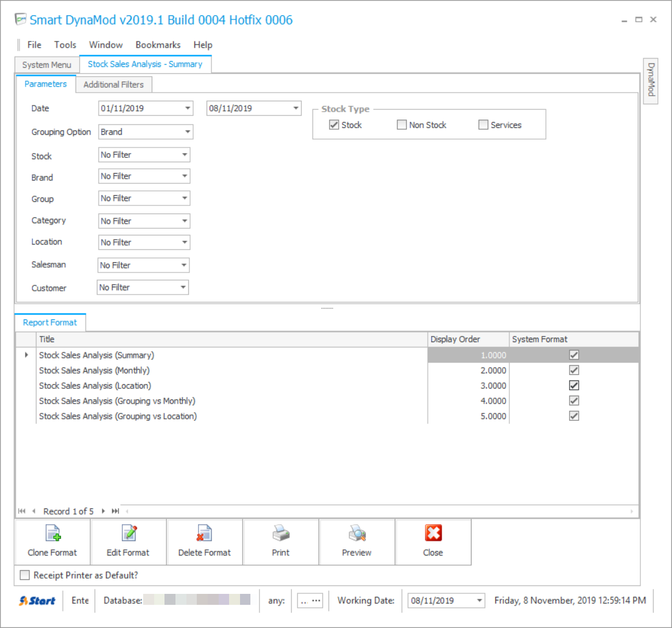The image size is (672, 628).
Task: Click the Print printer icon
Action: click(281, 533)
